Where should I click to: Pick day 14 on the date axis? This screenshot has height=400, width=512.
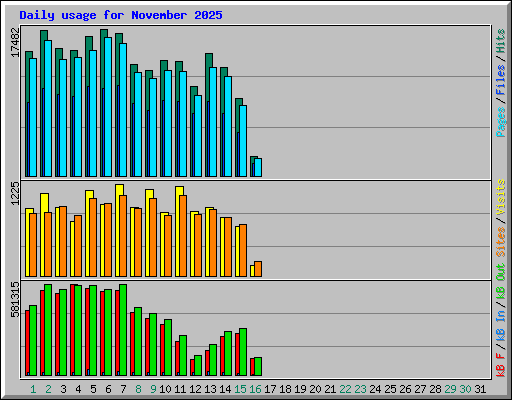(x=225, y=389)
